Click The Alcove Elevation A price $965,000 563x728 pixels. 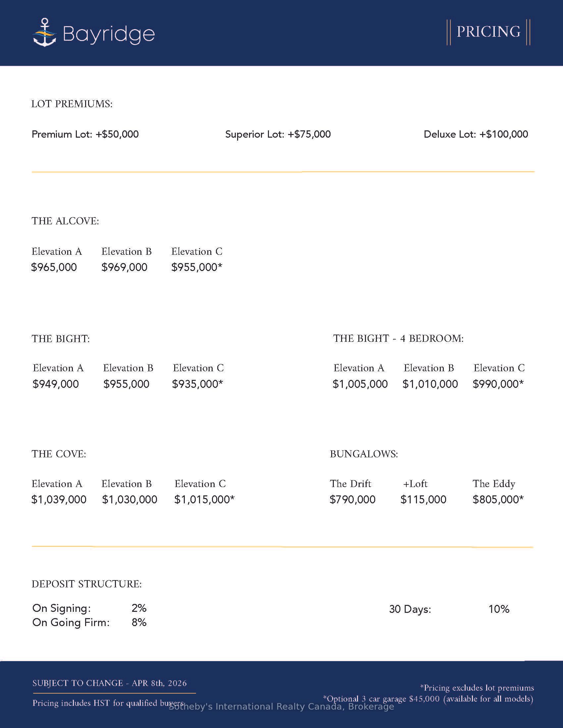pos(54,267)
